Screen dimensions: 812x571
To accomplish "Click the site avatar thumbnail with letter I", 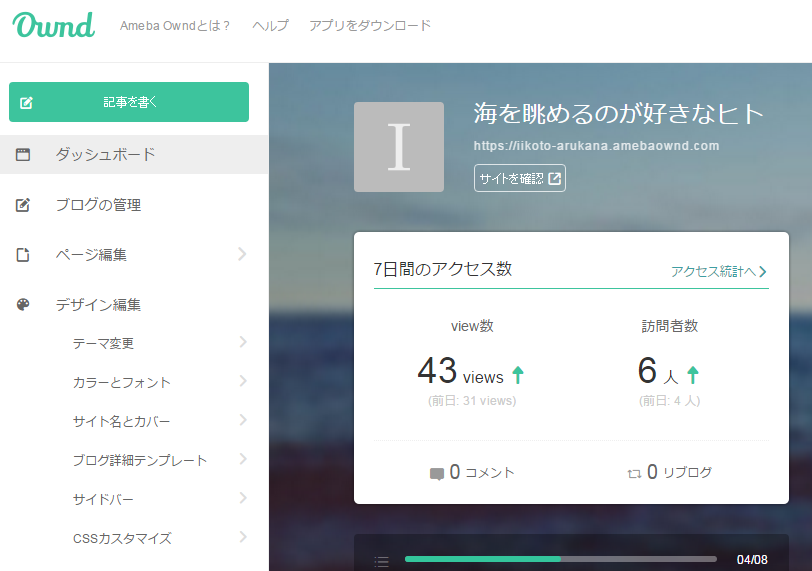I will (399, 147).
